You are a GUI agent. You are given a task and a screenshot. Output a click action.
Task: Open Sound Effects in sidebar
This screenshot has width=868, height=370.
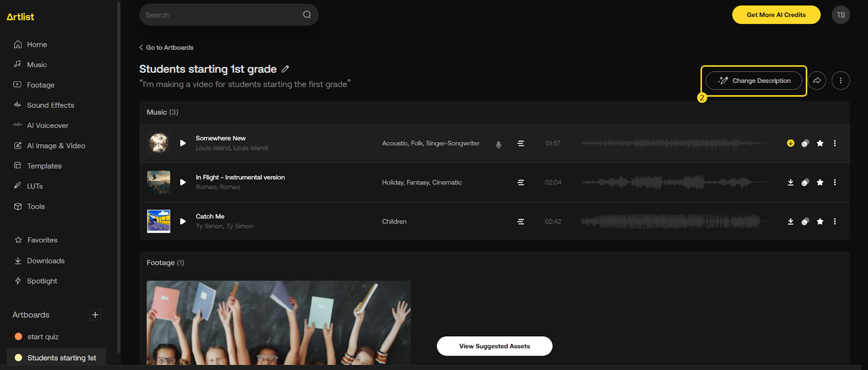[x=50, y=105]
